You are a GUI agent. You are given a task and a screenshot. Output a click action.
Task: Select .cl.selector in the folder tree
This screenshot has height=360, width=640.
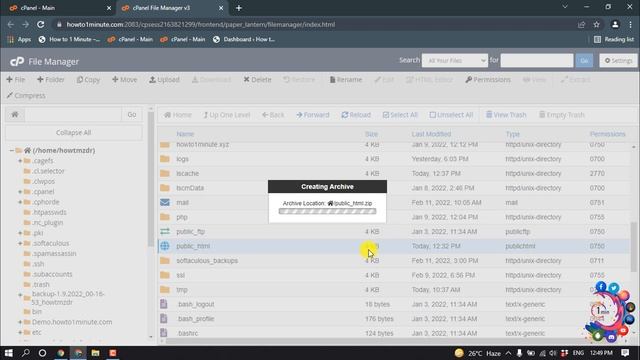48,171
